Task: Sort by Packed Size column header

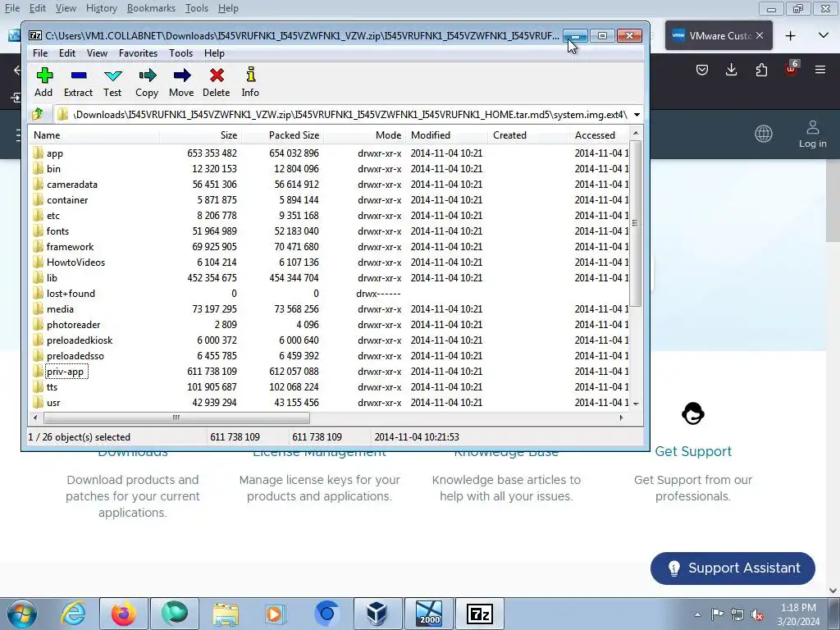Action: coord(282,135)
